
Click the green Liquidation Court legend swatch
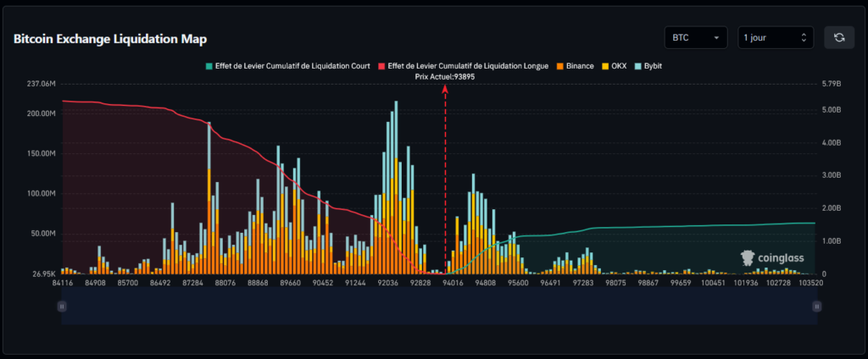[209, 65]
